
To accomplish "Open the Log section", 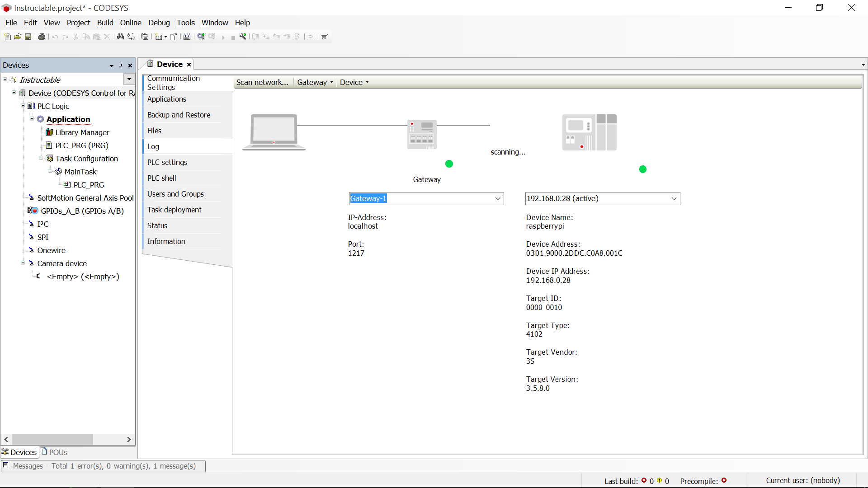I will pyautogui.click(x=153, y=146).
